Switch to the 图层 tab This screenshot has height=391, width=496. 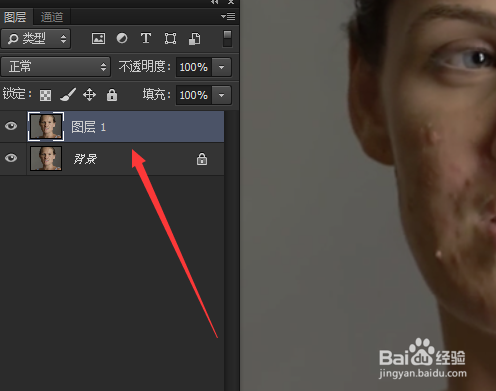(15, 17)
